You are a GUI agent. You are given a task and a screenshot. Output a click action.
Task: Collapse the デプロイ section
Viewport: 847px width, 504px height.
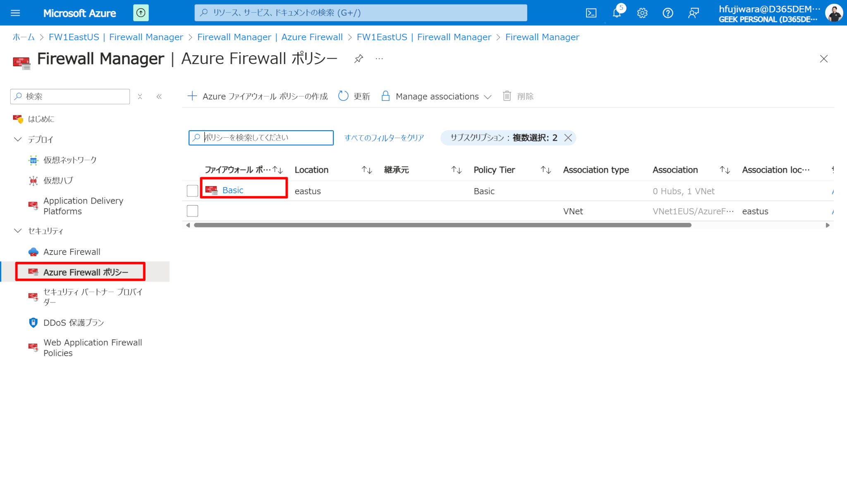[x=18, y=139]
